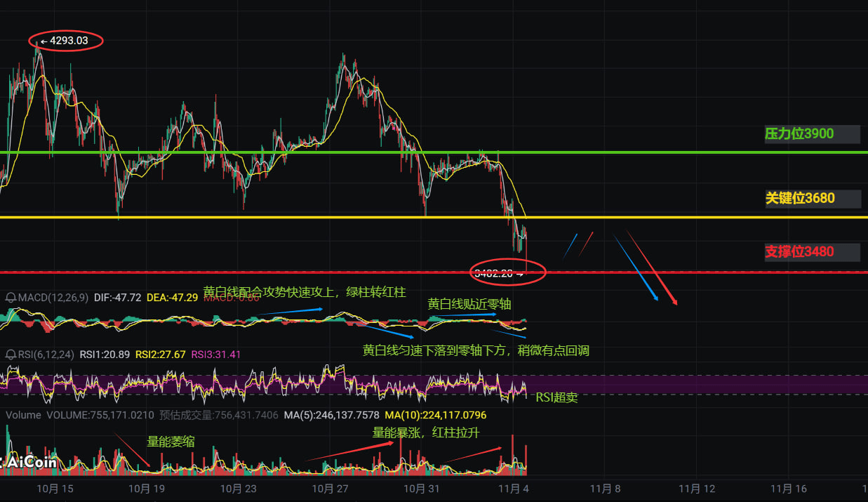Select the red downward projection arrow
Image resolution: width=868 pixels, height=502 pixels.
click(x=651, y=267)
